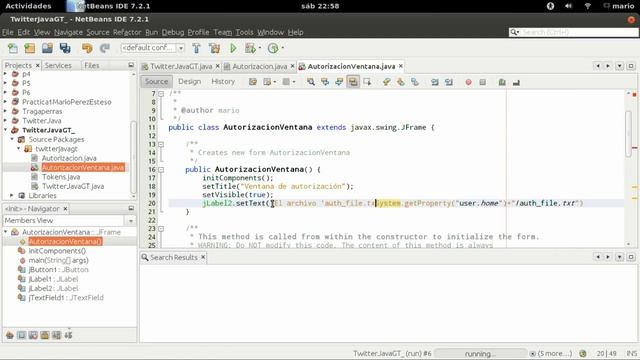This screenshot has height=360, width=640.
Task: Switch to Design view
Action: click(x=189, y=81)
